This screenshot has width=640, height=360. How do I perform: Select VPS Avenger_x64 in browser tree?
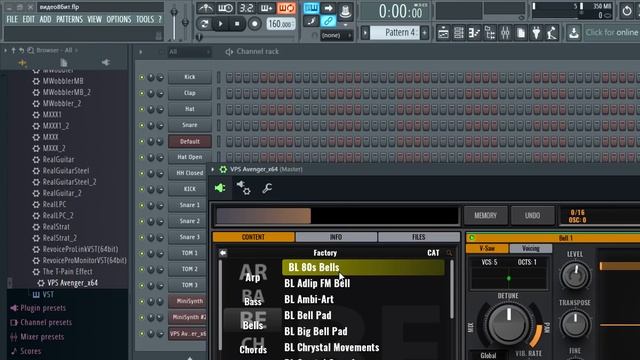72,283
